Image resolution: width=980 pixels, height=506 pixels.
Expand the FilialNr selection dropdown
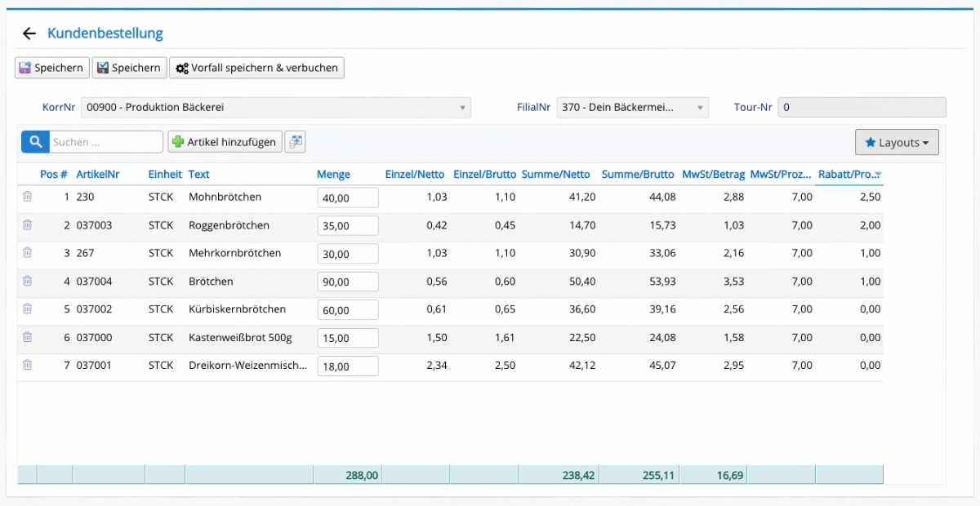(x=632, y=108)
